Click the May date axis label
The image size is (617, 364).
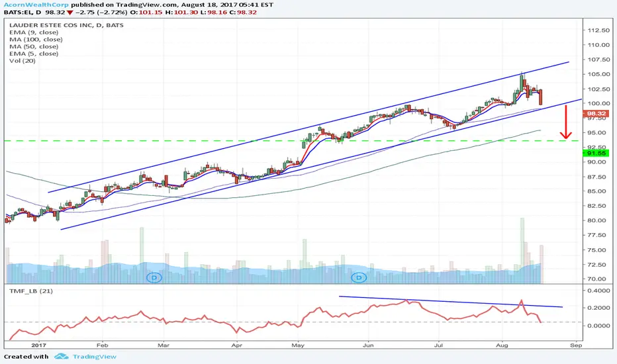(298, 345)
